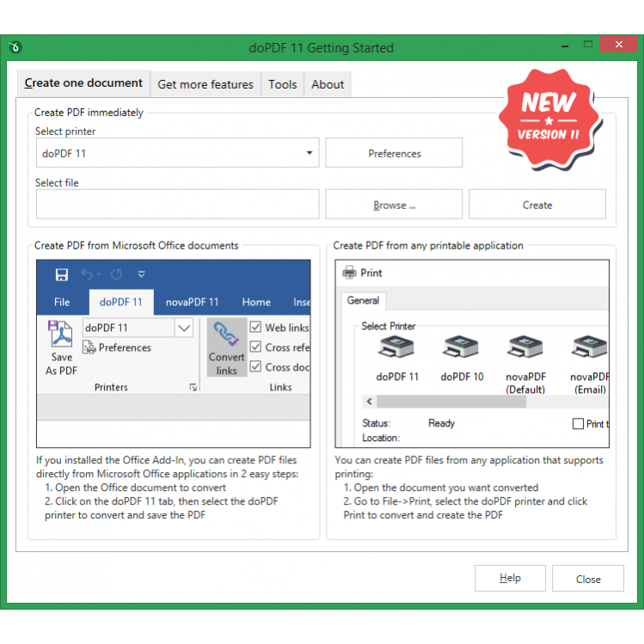Select the doPDF 10 printer icon

(461, 347)
